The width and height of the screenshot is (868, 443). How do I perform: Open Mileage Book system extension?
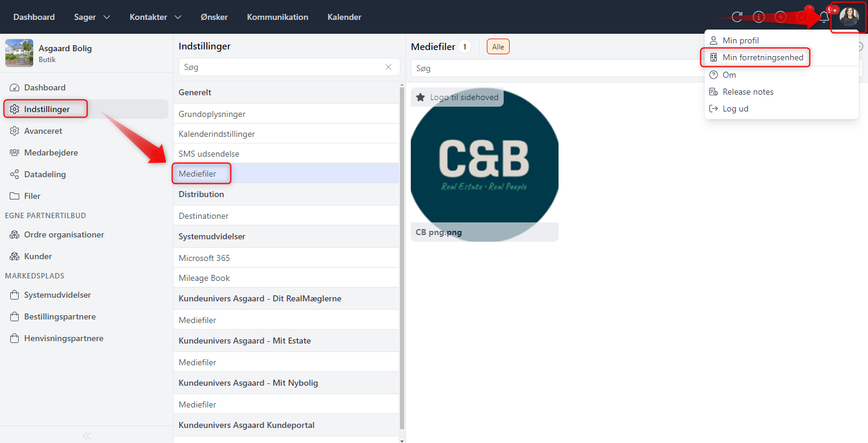pos(286,278)
